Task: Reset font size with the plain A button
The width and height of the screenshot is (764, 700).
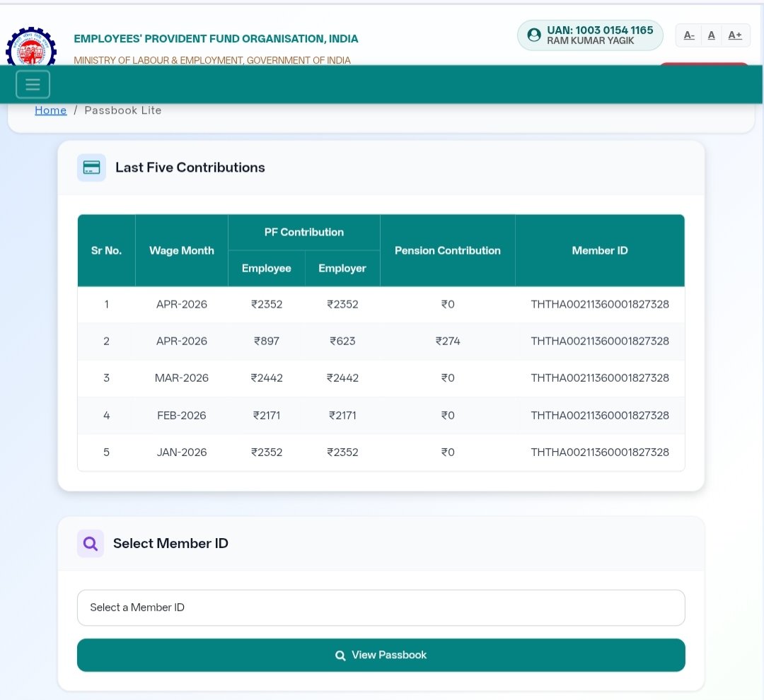Action: click(x=712, y=35)
